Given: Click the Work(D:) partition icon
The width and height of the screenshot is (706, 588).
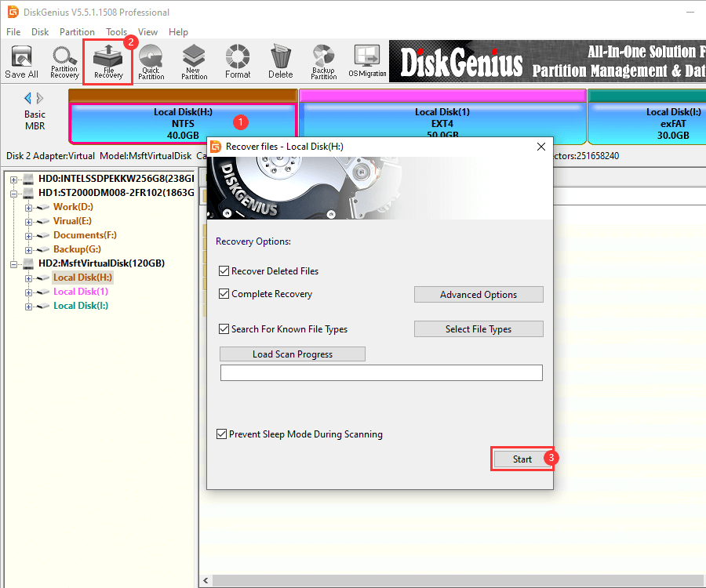Looking at the screenshot, I should (43, 208).
